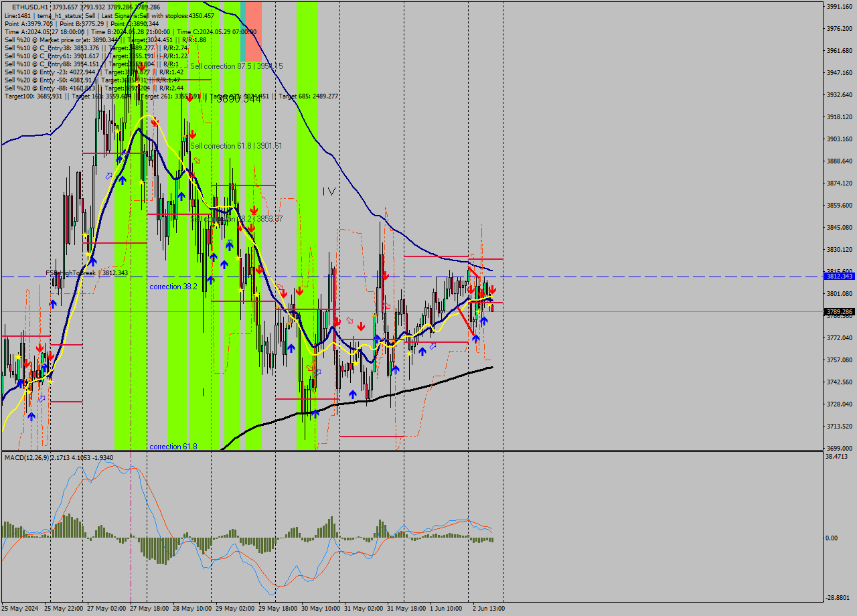Click '31 May 18:00' on the time axis

point(406,609)
